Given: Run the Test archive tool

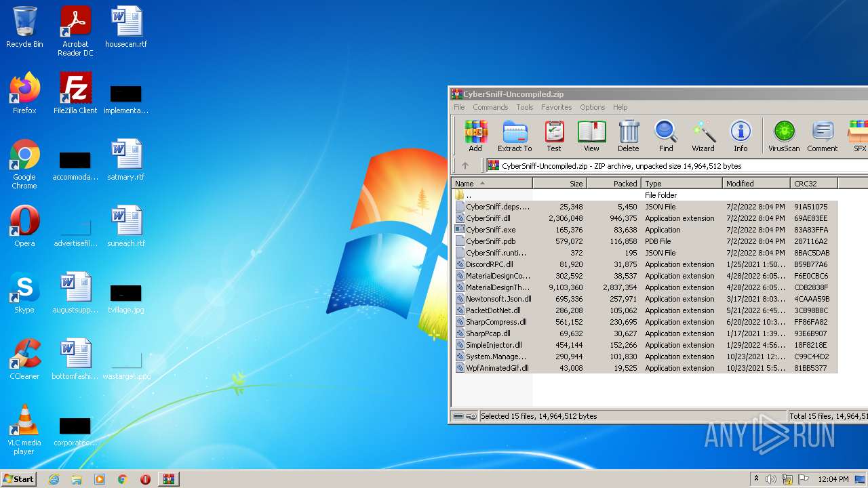Looking at the screenshot, I should 554,136.
